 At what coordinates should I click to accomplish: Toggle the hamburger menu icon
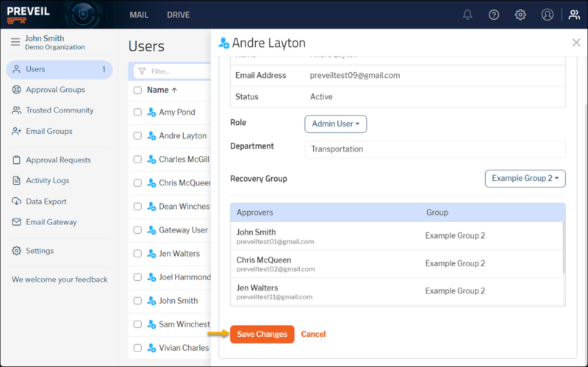15,42
